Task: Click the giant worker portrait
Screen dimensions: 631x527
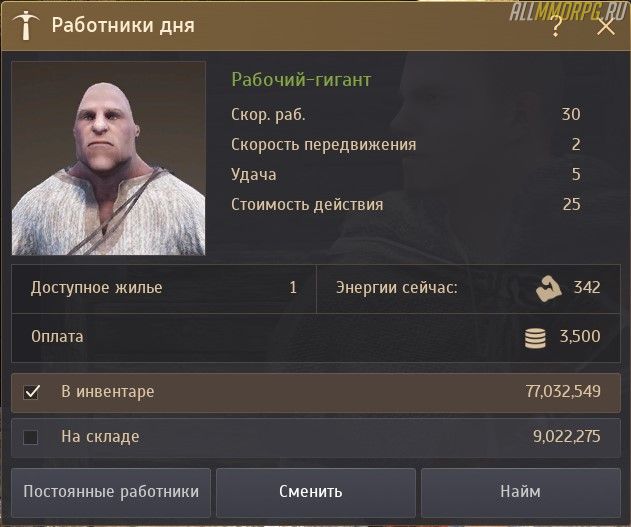Action: coord(109,159)
